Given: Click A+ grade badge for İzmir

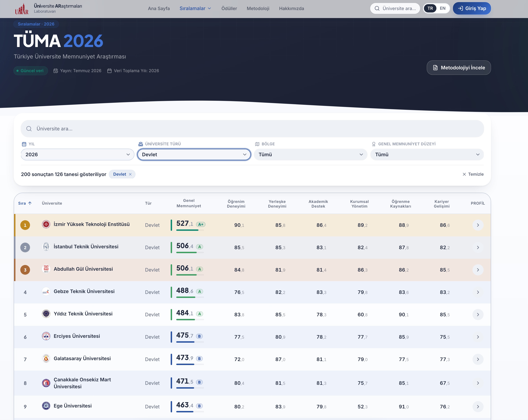Looking at the screenshot, I should coord(201,224).
